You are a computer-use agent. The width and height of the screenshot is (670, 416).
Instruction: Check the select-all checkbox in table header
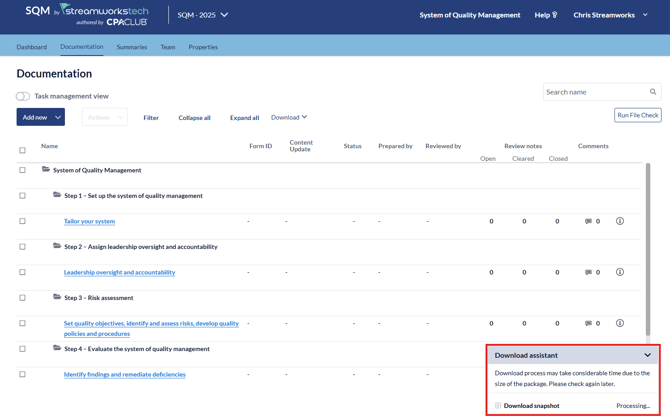pos(23,150)
